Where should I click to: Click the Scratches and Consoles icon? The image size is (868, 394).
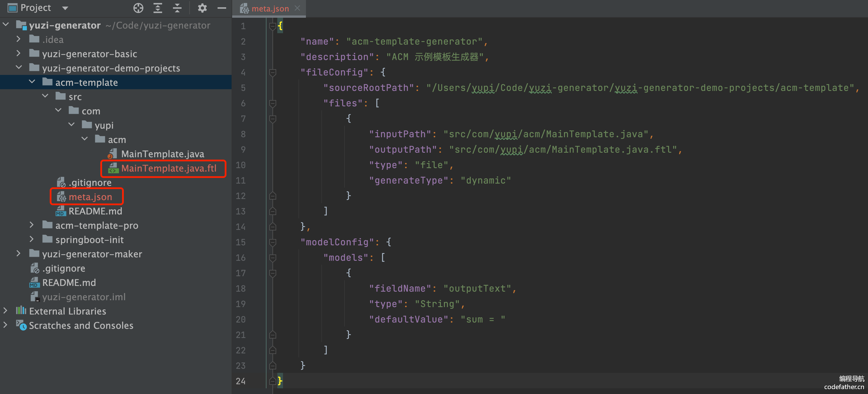tap(21, 325)
